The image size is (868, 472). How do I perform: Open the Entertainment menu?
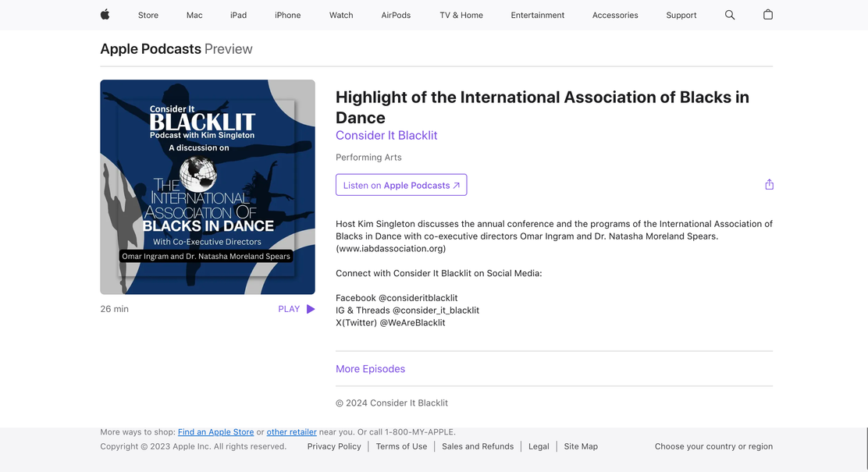pyautogui.click(x=538, y=15)
